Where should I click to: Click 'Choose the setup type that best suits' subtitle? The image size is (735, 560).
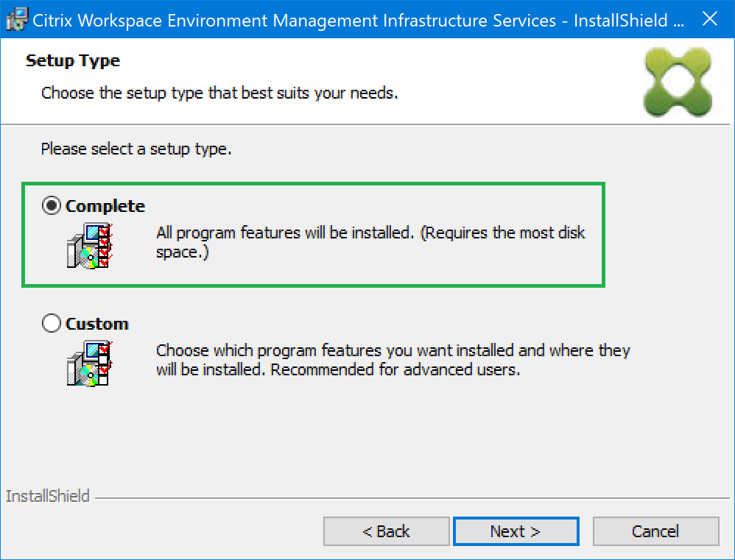(219, 93)
